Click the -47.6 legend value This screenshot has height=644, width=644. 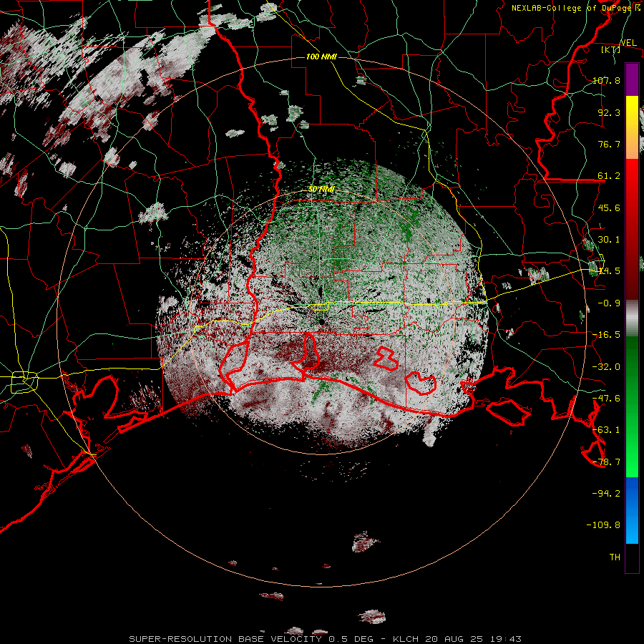606,399
